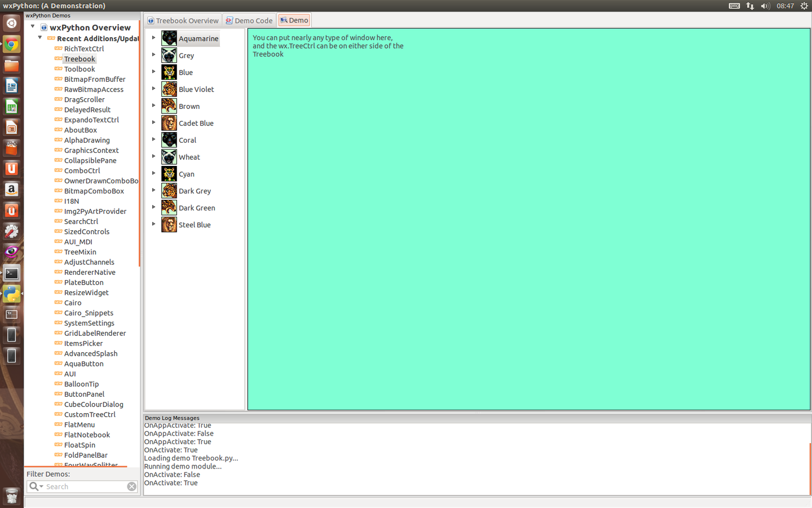Click the lion icon beside Steel Blue
The image size is (812, 508).
coord(169,225)
